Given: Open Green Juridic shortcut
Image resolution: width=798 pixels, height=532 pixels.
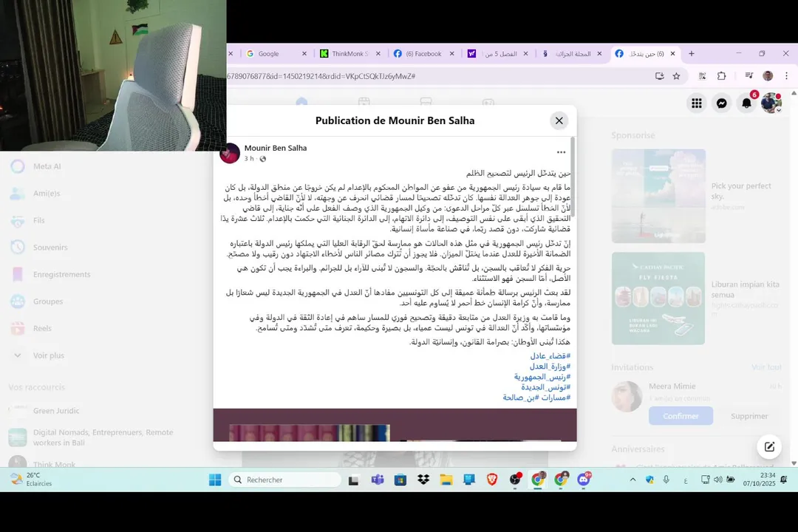Looking at the screenshot, I should [x=56, y=411].
